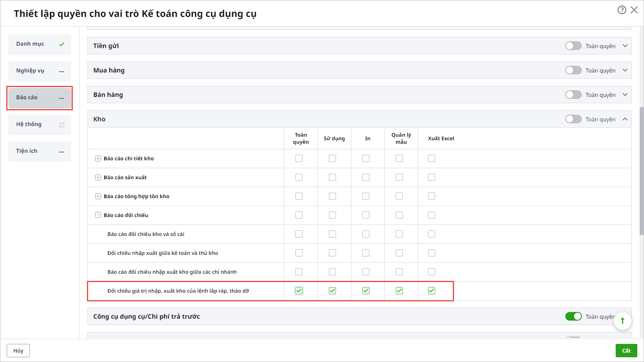Expand Báo cáo tổng hợp tồn kho
The image size is (644, 362).
pyautogui.click(x=98, y=197)
